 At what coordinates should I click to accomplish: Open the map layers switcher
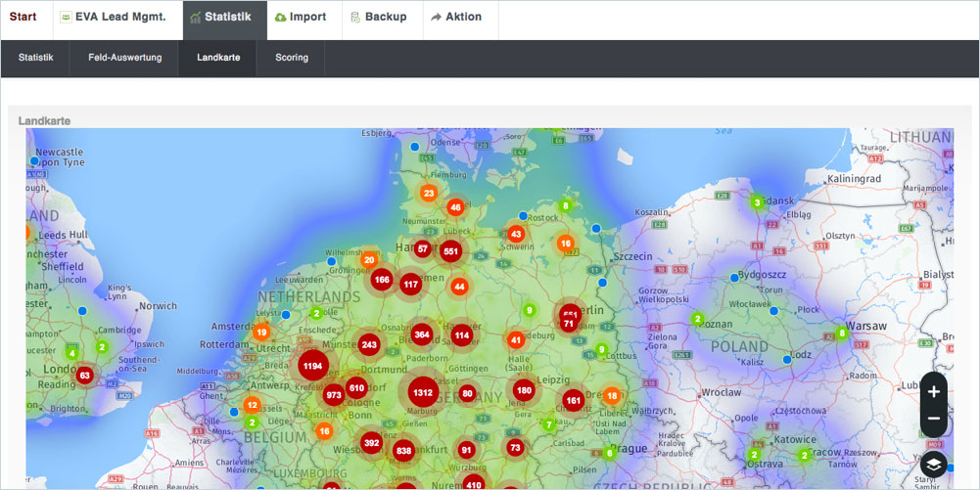[x=933, y=464]
